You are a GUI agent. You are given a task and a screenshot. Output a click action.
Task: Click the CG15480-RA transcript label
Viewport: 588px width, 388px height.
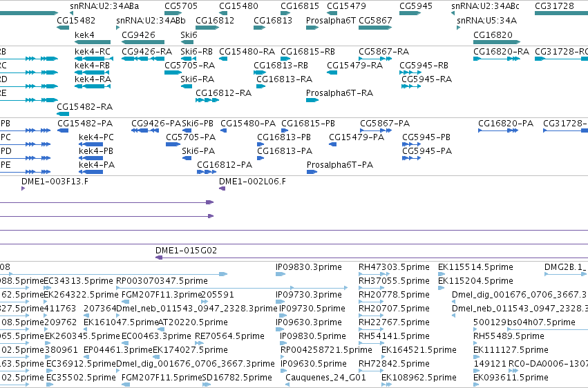(247, 51)
